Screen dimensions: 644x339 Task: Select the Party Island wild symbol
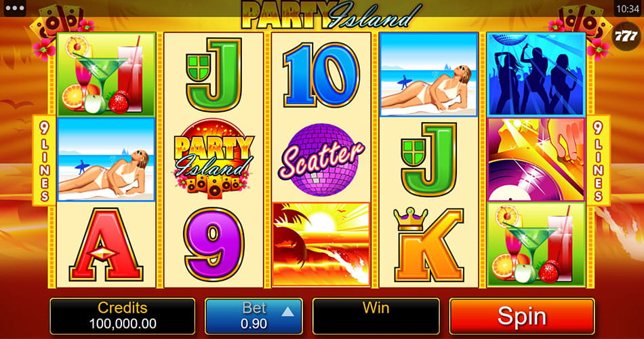point(214,159)
